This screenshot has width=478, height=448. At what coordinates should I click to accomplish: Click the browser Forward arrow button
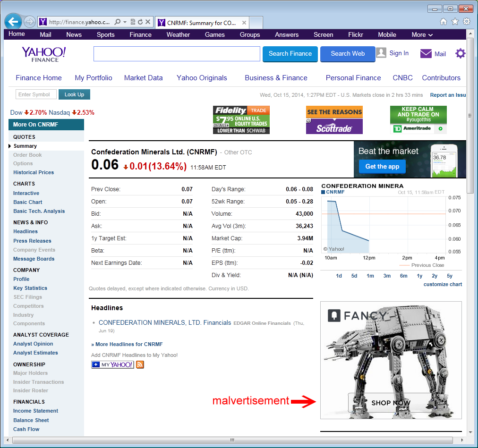coord(30,22)
